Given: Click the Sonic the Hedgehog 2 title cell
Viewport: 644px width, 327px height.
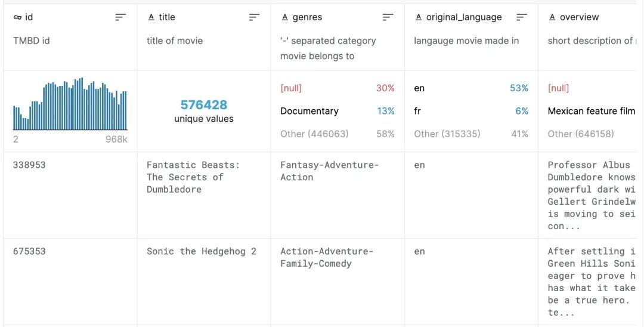Looking at the screenshot, I should (x=202, y=251).
